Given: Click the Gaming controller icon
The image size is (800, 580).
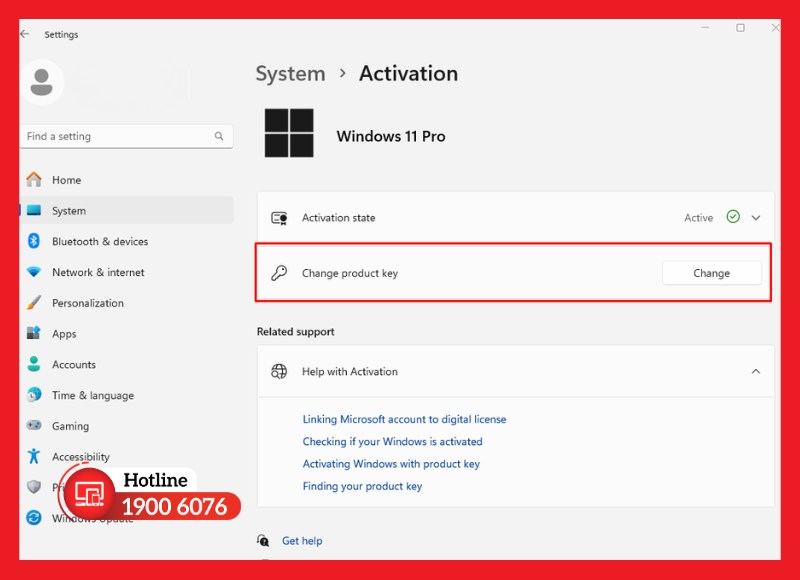Looking at the screenshot, I should [x=34, y=425].
